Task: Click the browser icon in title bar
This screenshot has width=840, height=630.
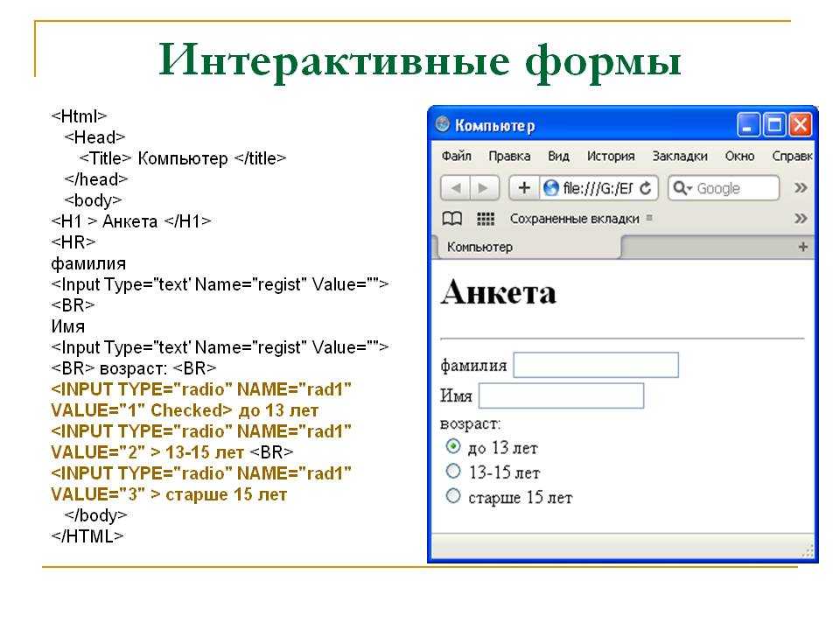Action: [443, 125]
